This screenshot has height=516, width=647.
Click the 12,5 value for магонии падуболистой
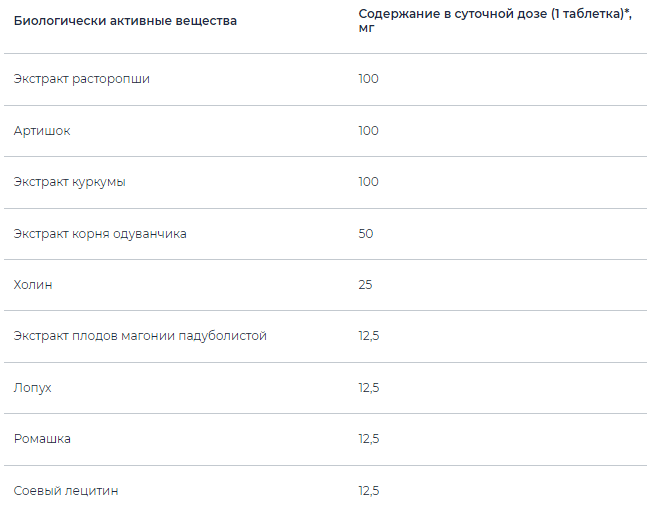368,336
